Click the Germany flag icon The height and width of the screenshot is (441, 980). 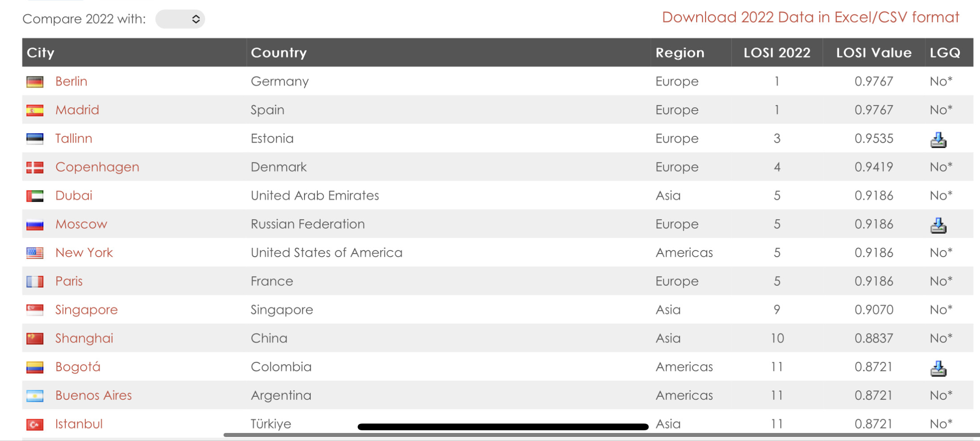(x=35, y=82)
